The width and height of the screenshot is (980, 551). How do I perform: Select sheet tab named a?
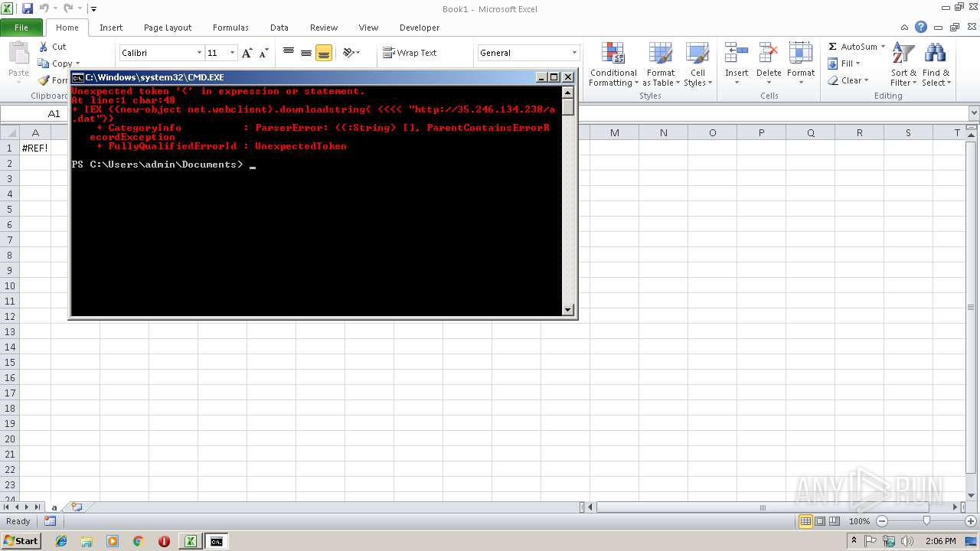click(x=54, y=507)
